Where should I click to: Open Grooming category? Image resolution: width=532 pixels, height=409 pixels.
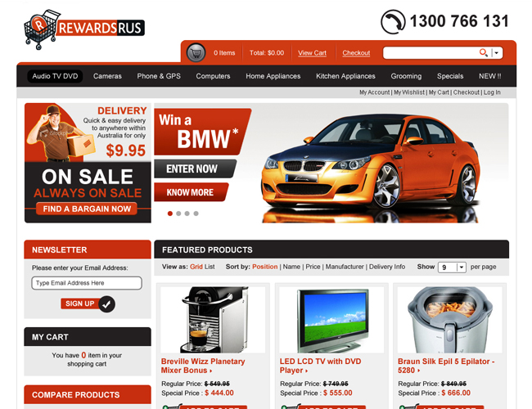tap(406, 76)
